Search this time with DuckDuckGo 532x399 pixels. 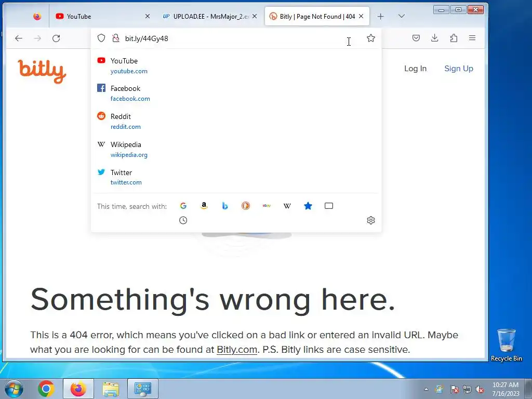246,206
